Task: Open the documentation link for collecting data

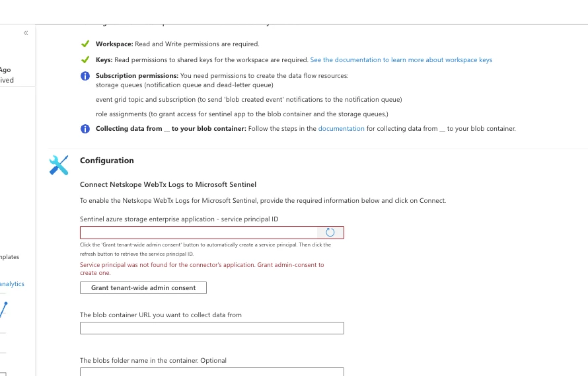Action: (x=342, y=128)
